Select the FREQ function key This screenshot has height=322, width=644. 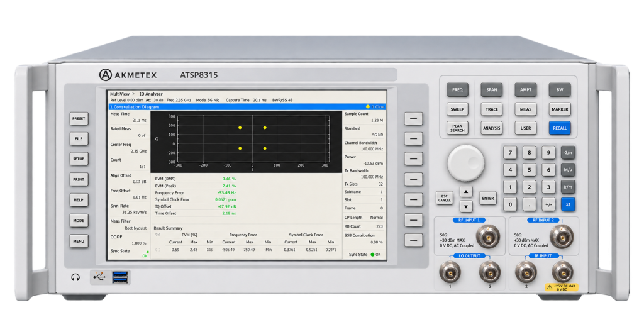coord(458,89)
